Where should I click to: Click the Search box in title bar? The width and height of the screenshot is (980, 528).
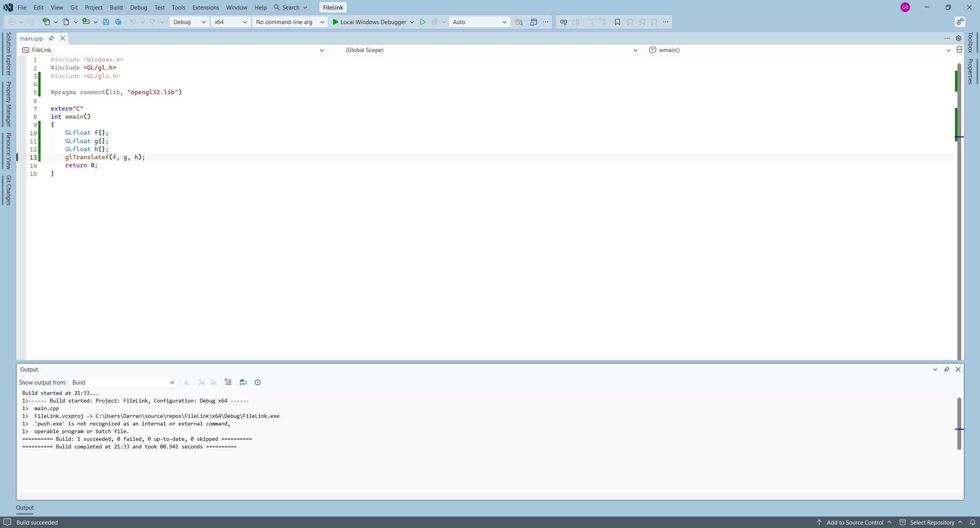click(291, 7)
